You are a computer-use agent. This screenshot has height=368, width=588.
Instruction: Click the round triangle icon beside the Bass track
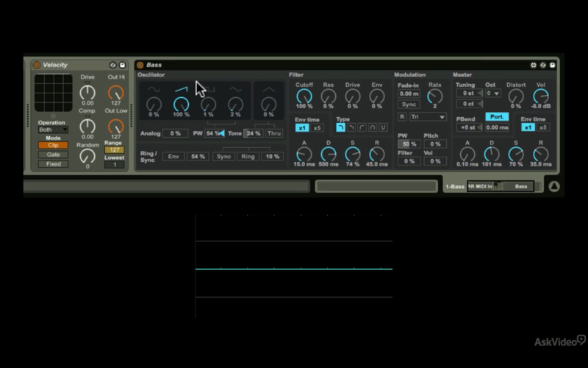554,186
